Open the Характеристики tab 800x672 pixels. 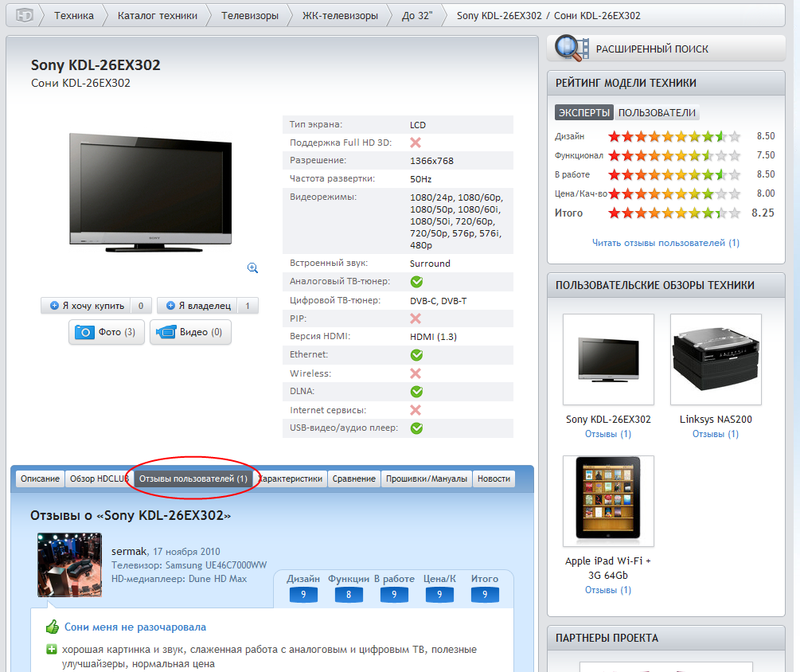291,479
